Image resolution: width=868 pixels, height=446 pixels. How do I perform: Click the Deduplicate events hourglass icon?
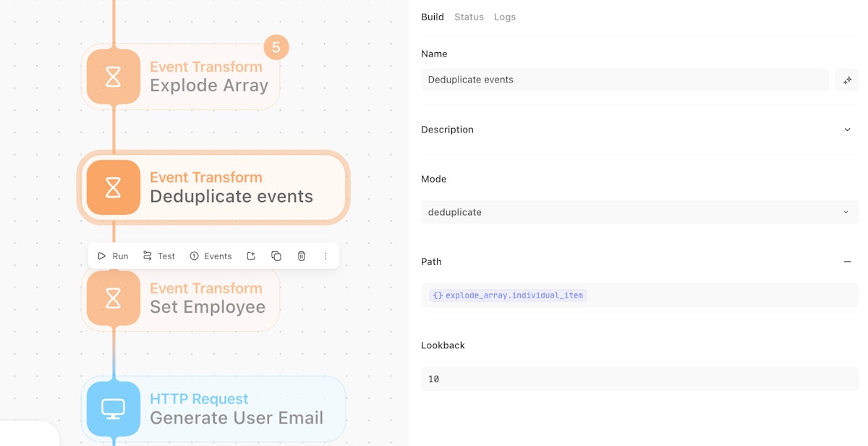[x=114, y=188]
